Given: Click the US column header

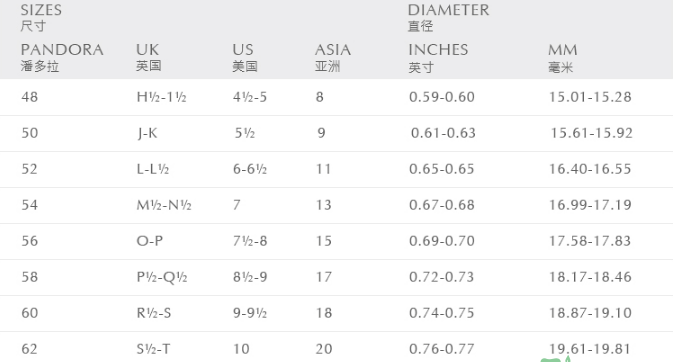Looking at the screenshot, I should pyautogui.click(x=245, y=57).
